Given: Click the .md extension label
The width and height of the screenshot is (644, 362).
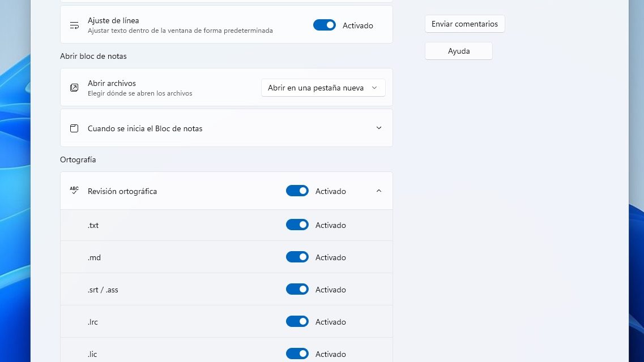Looking at the screenshot, I should point(94,257).
